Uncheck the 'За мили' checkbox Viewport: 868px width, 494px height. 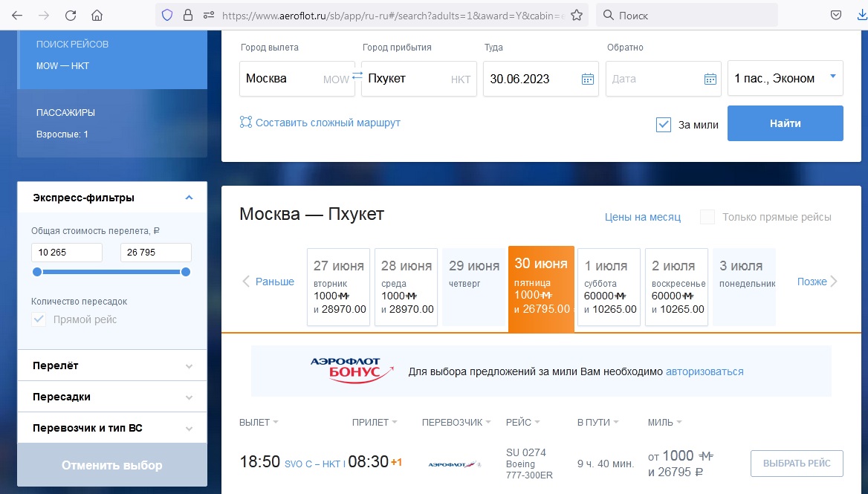pos(664,125)
